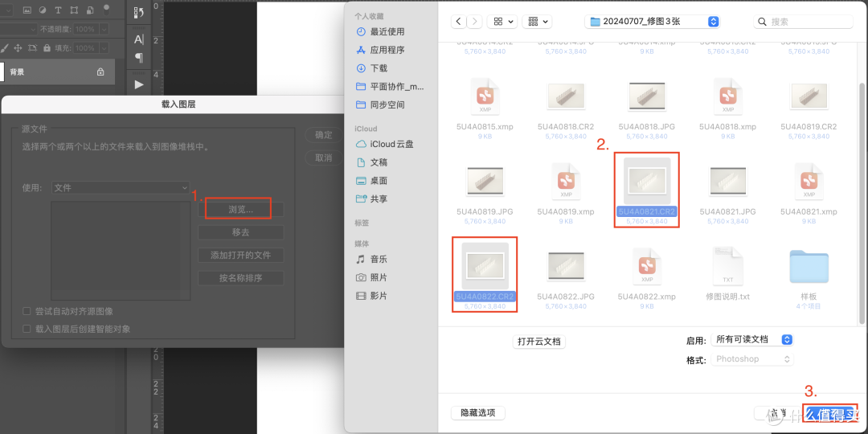Viewport: 868px width, 434px height.
Task: Click the 按名称排序 button
Action: 241,278
